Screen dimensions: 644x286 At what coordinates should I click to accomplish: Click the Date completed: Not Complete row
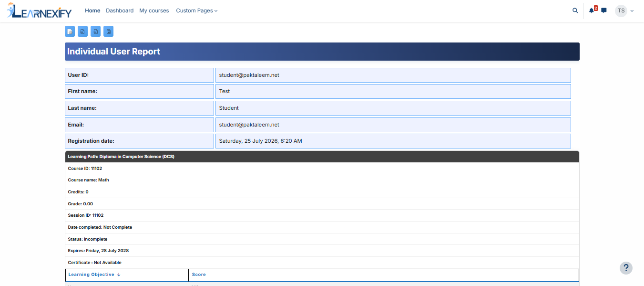coord(322,227)
